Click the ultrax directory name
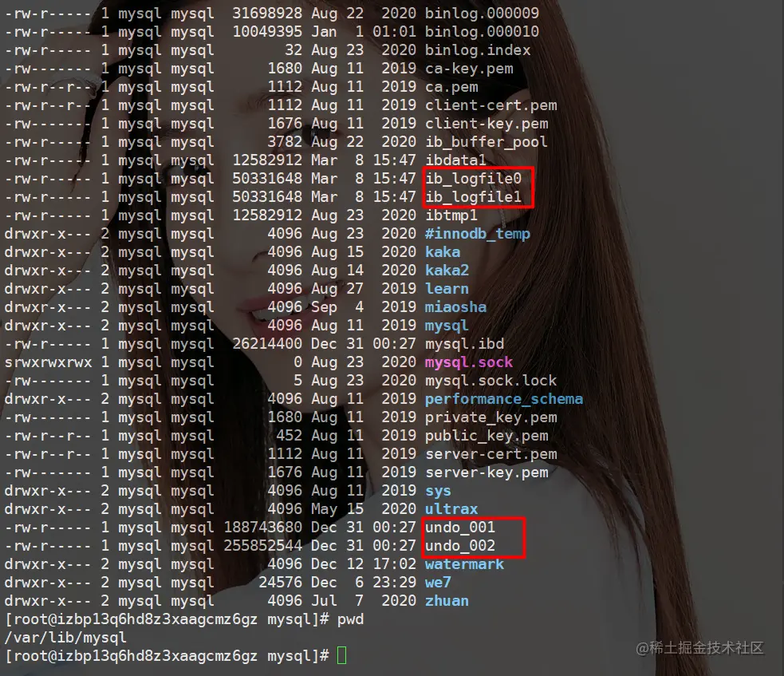The height and width of the screenshot is (676, 784). tap(451, 509)
